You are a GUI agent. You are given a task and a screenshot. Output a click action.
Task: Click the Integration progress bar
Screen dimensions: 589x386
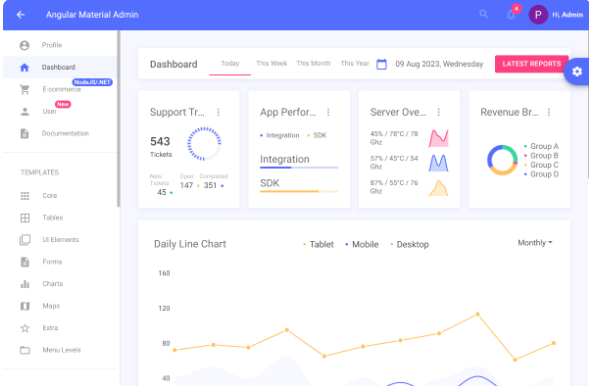(299, 167)
